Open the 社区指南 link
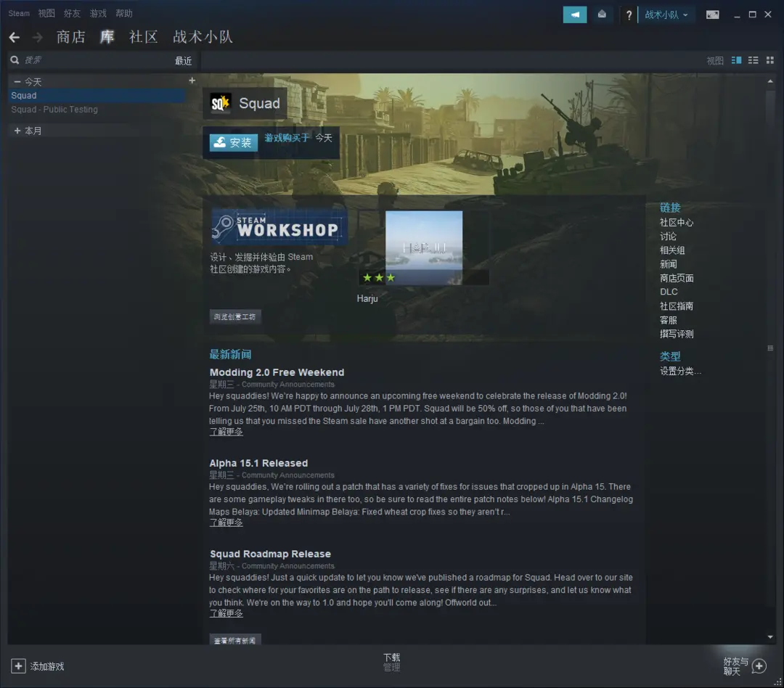 tap(677, 306)
